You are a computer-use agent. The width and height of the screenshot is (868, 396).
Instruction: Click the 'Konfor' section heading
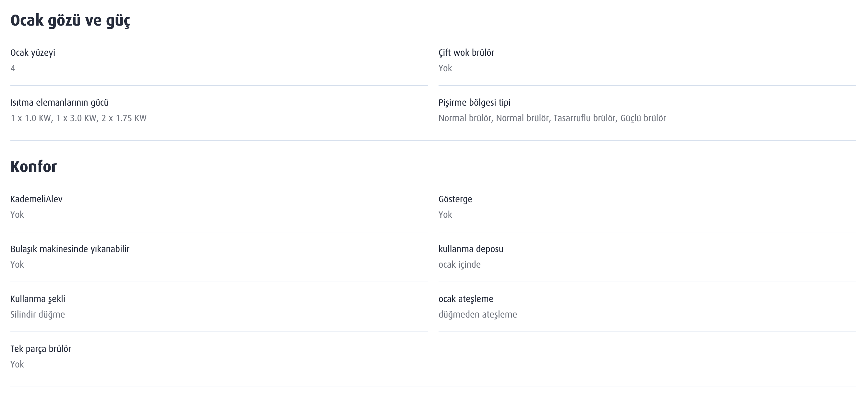point(34,167)
